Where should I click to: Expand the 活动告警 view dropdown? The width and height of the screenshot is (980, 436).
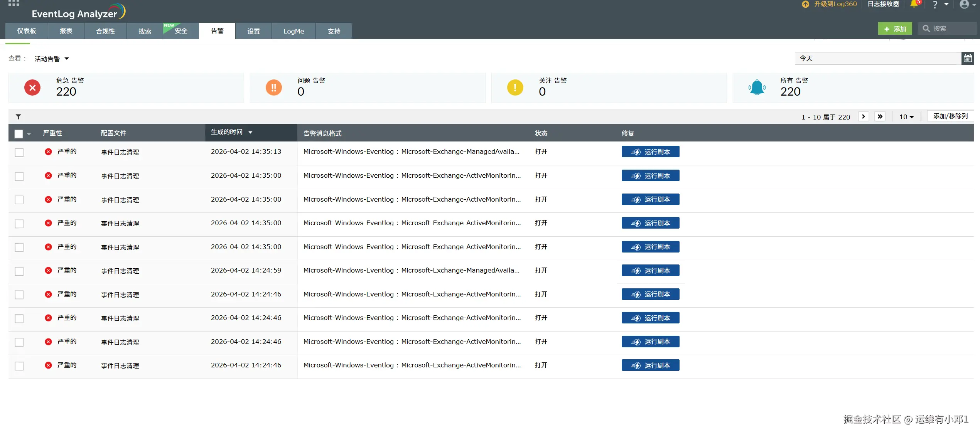(x=52, y=59)
